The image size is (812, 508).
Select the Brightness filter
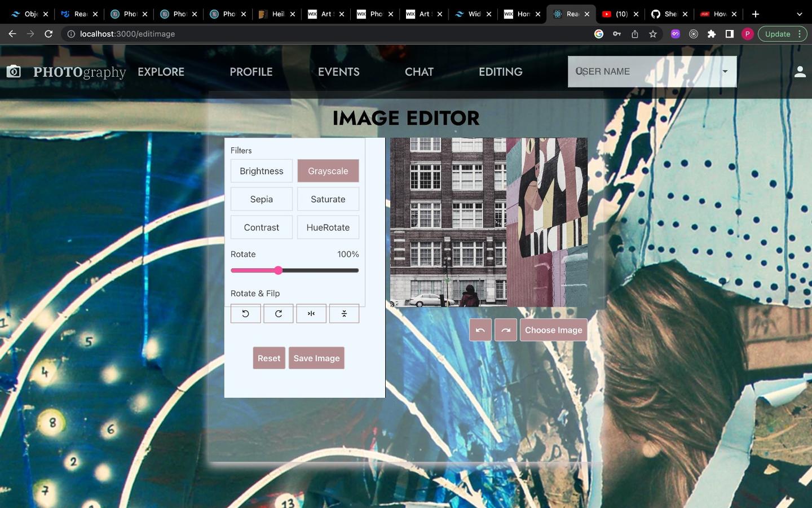pos(262,171)
